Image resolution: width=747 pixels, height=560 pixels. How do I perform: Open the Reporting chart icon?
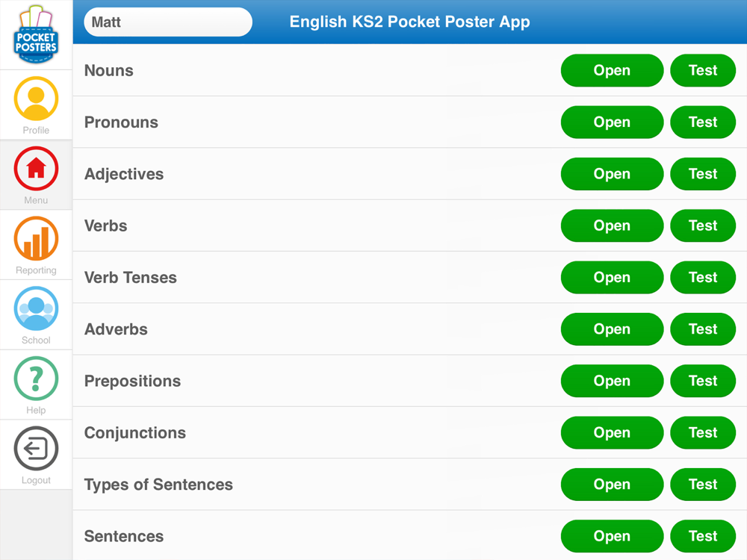click(x=36, y=239)
